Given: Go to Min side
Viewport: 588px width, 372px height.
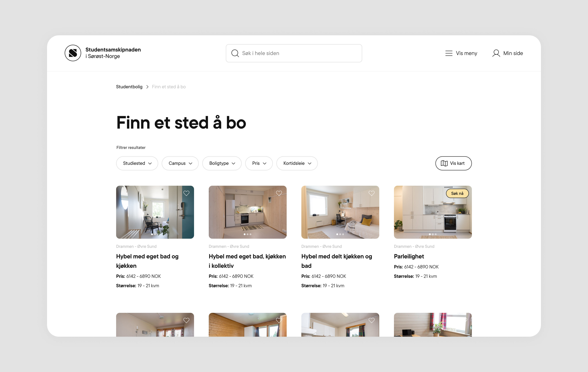Looking at the screenshot, I should pos(508,53).
